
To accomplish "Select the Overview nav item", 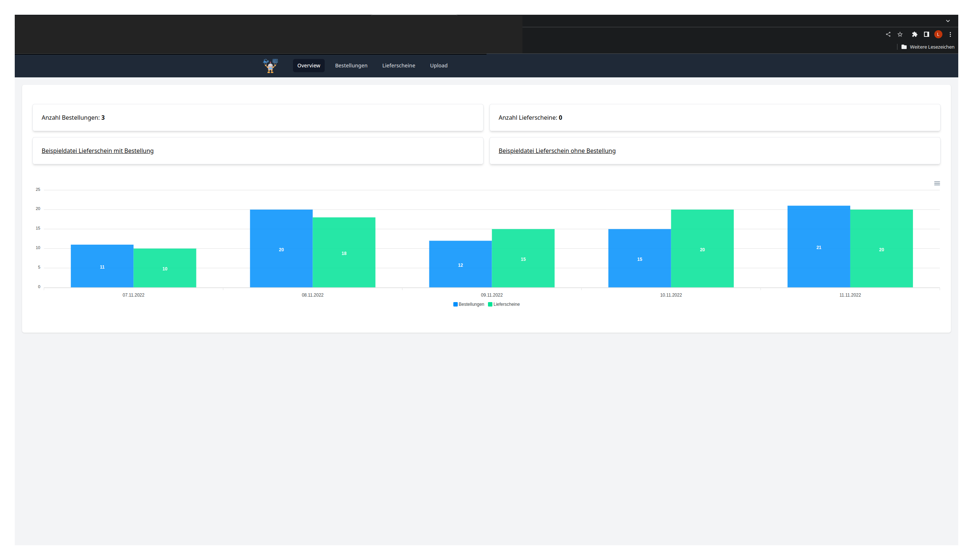I will click(x=308, y=65).
